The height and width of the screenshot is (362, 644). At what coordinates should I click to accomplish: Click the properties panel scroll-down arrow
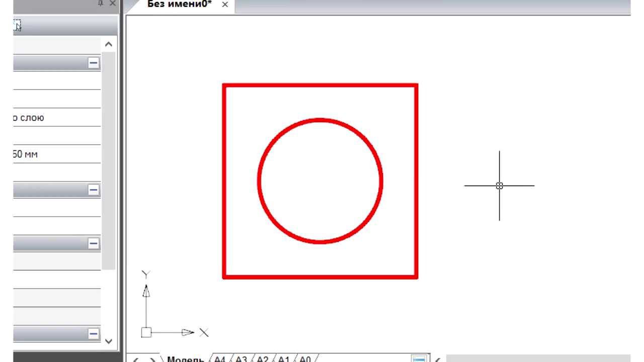tap(109, 341)
